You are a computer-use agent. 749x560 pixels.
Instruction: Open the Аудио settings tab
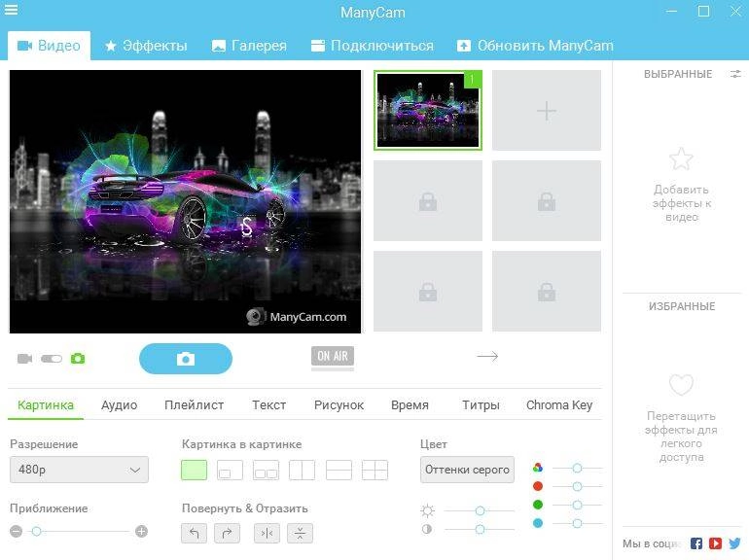pos(119,405)
